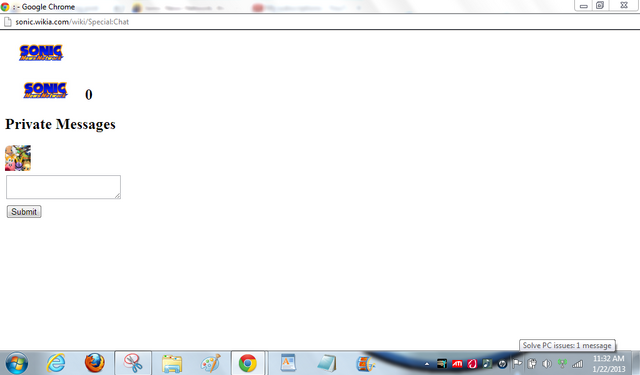This screenshot has height=375, width=640.
Task: Select the sonic.wikia.com URL text
Action: 72,22
